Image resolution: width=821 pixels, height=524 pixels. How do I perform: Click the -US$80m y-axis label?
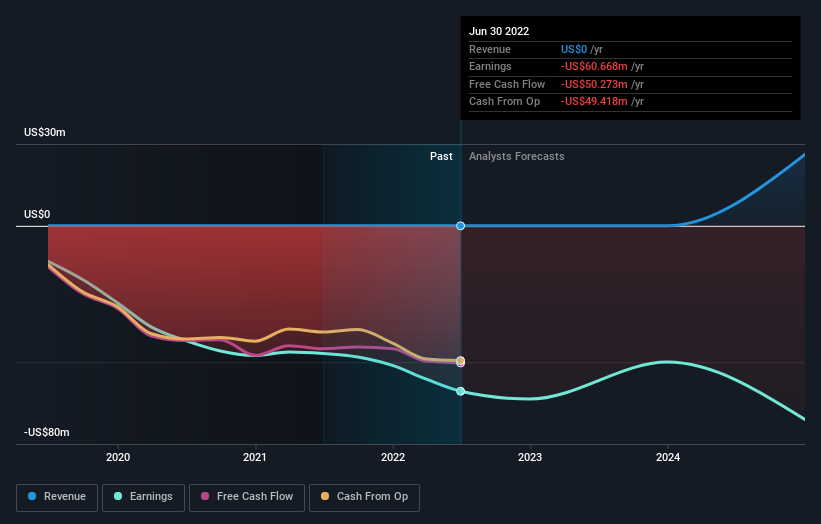click(x=46, y=432)
